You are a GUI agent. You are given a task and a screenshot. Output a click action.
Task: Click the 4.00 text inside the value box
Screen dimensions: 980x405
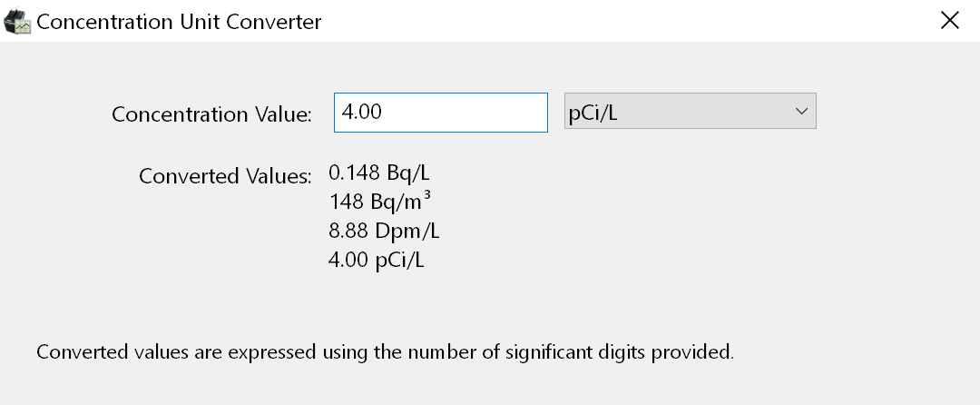[363, 113]
